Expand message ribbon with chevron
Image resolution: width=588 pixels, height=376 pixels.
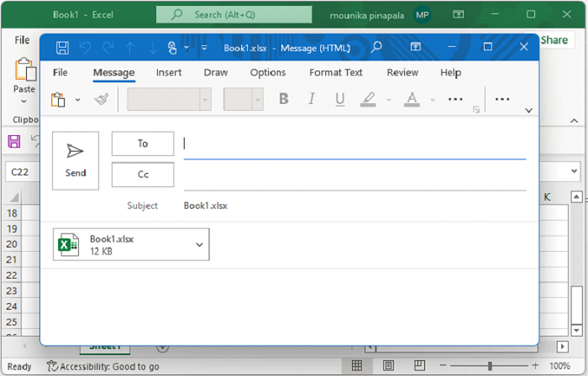pos(528,111)
